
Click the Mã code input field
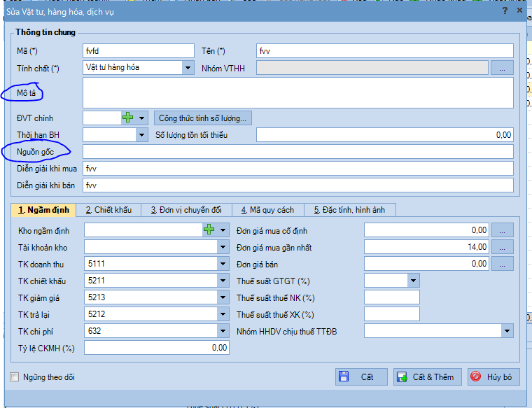pos(139,51)
